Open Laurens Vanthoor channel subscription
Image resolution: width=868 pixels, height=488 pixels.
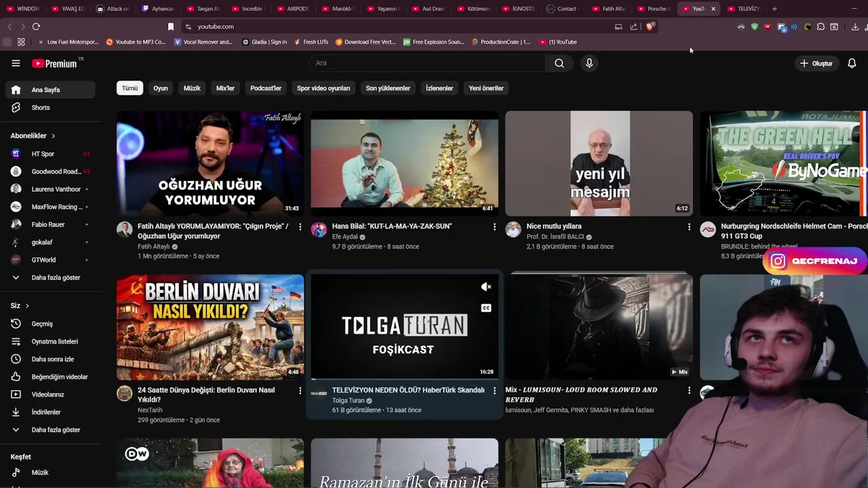tap(50, 189)
